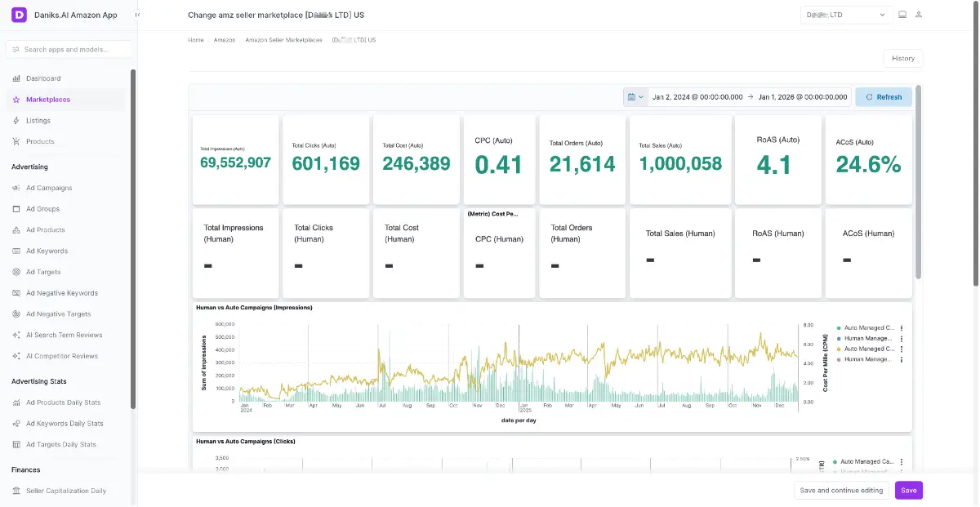Screen dimensions: 980x507
Task: Click Save and continue editing
Action: click(x=841, y=491)
